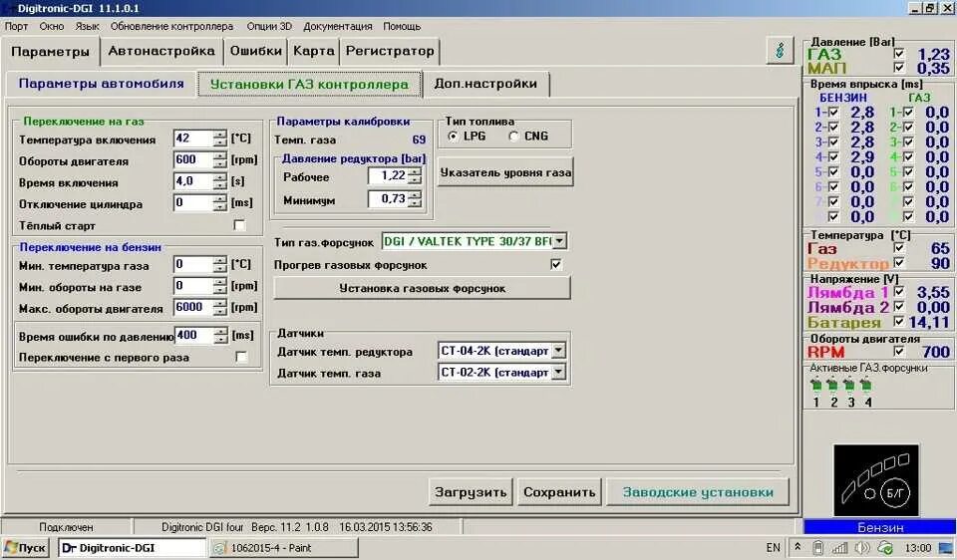Open the Язык menu
This screenshot has height=560, width=957.
coord(88,26)
